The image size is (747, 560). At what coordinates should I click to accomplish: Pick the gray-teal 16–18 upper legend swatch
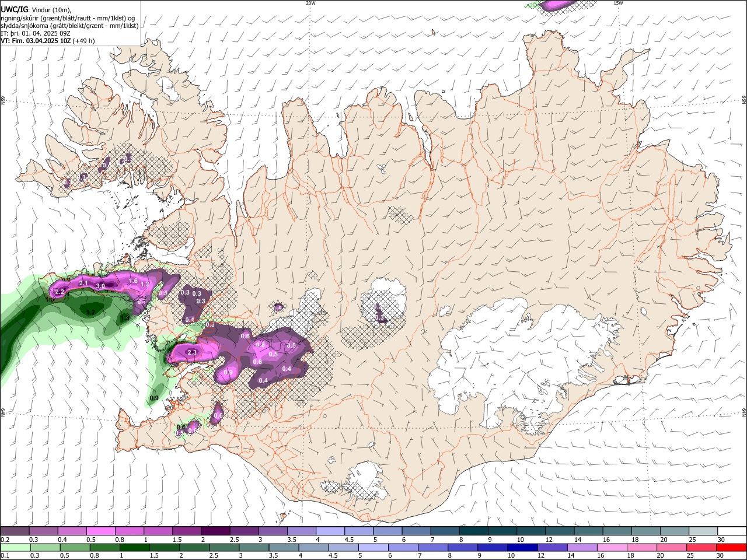pyautogui.click(x=617, y=531)
